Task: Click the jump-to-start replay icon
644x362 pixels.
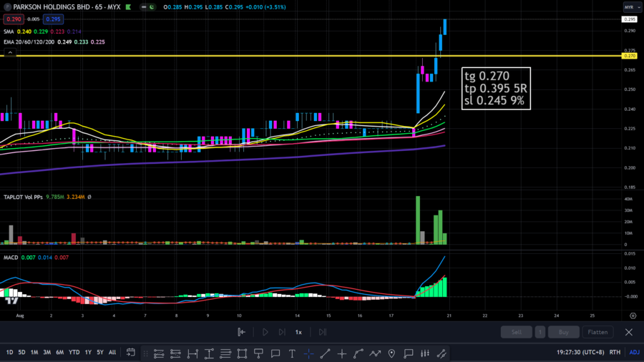Action: tap(242, 332)
